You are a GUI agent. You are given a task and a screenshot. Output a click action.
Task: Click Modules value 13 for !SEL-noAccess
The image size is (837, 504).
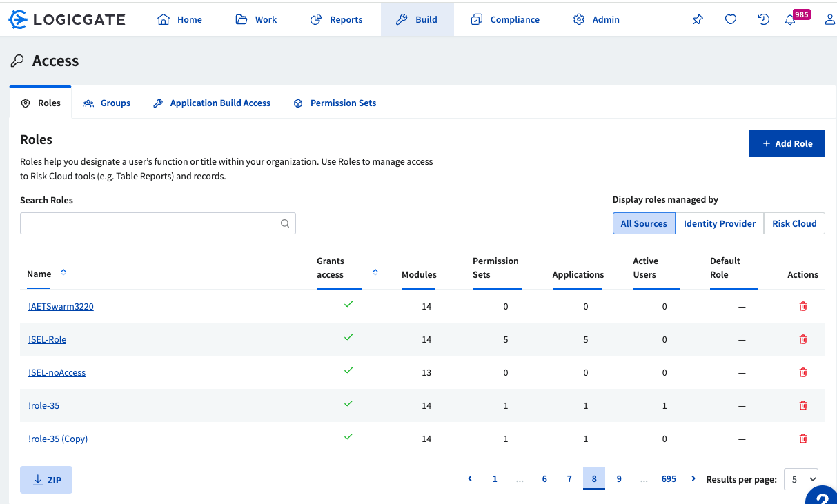426,372
